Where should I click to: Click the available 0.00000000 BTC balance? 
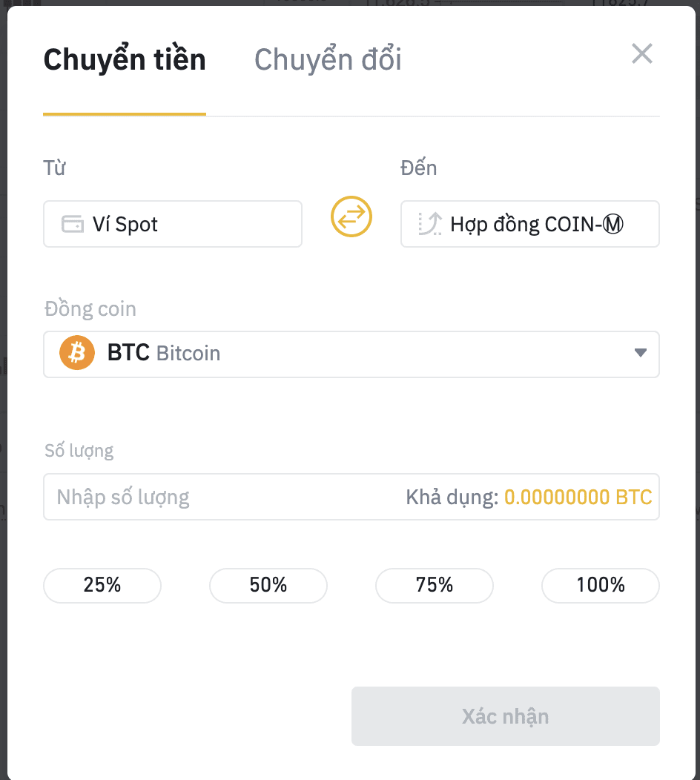pos(578,497)
